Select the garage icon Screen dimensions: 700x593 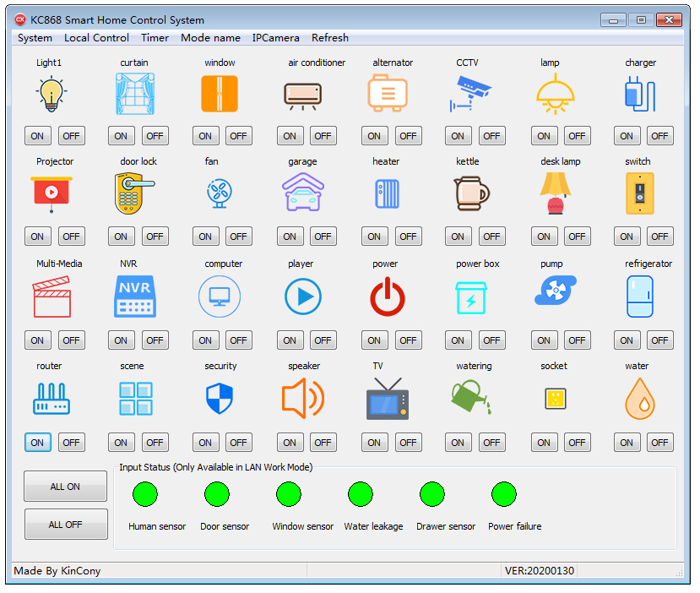point(302,193)
